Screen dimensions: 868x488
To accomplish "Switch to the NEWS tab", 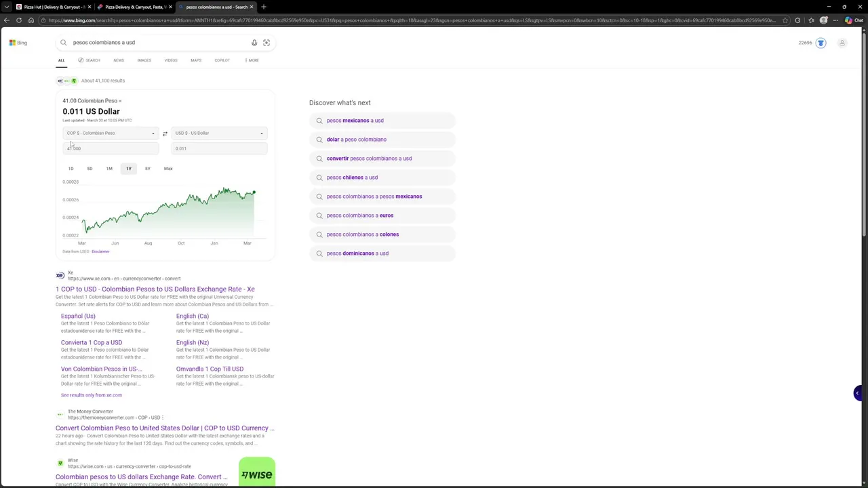I will [x=119, y=60].
